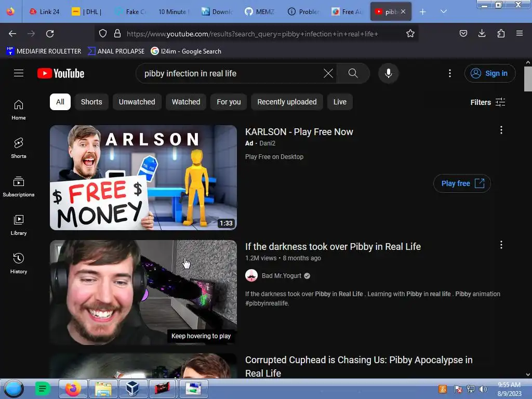Click the page vertical scrollbar thumb
The width and height of the screenshot is (532, 399).
click(x=528, y=79)
